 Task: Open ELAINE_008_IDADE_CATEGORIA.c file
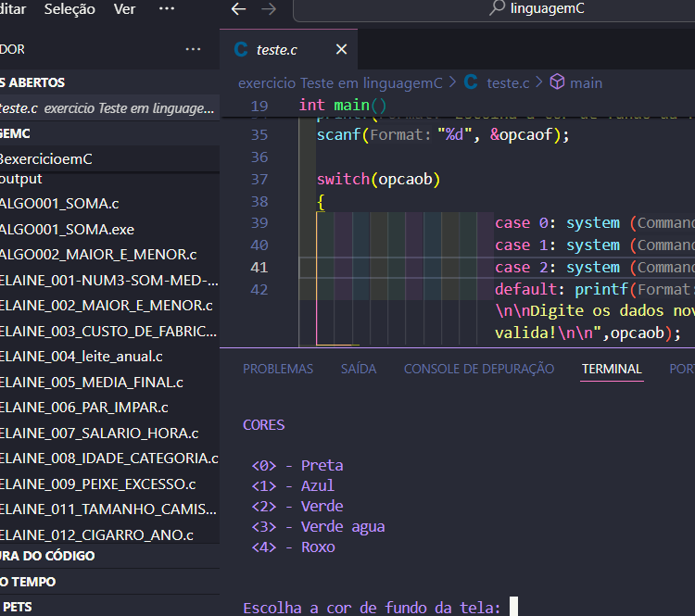109,459
